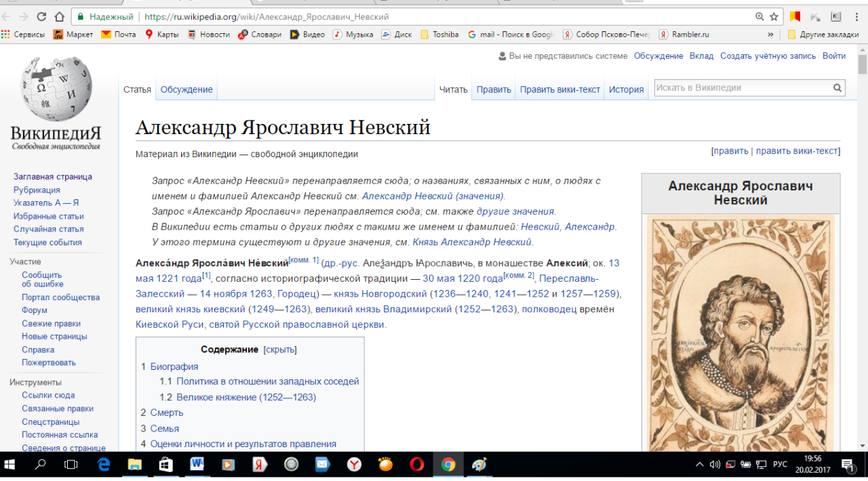Open the Windows Start menu
This screenshot has height=481, width=868.
pos(11,465)
